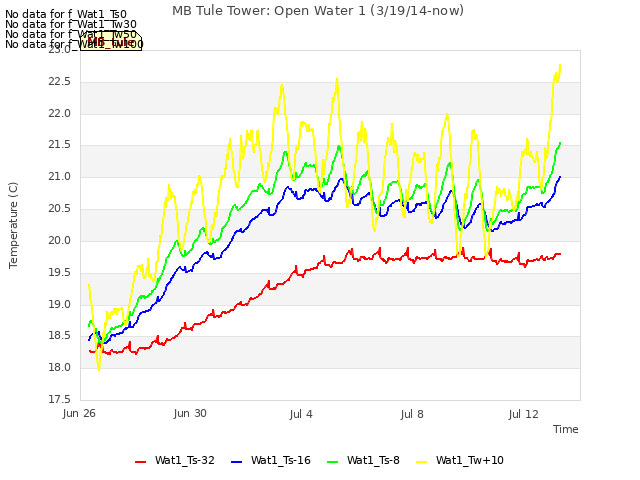Click the yellow Wat1_Tw+10 legend swatch

pyautogui.click(x=421, y=462)
